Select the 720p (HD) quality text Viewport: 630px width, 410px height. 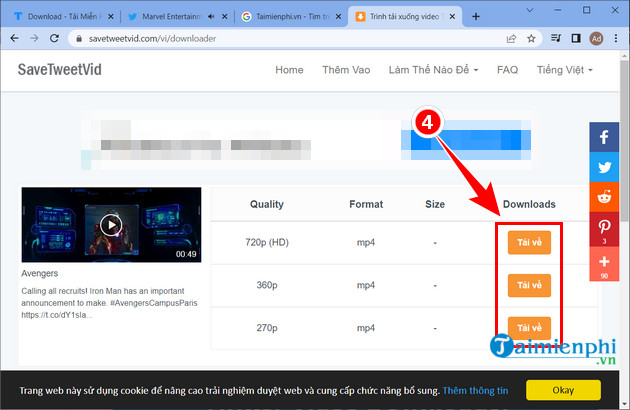pyautogui.click(x=267, y=242)
